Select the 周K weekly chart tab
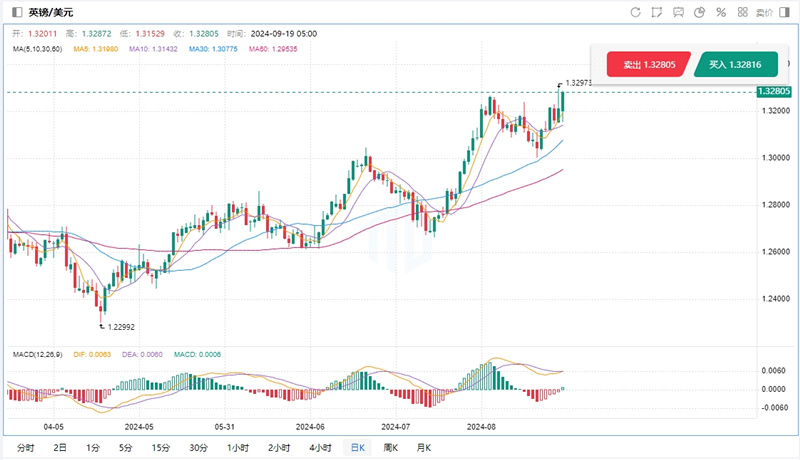 pos(390,448)
